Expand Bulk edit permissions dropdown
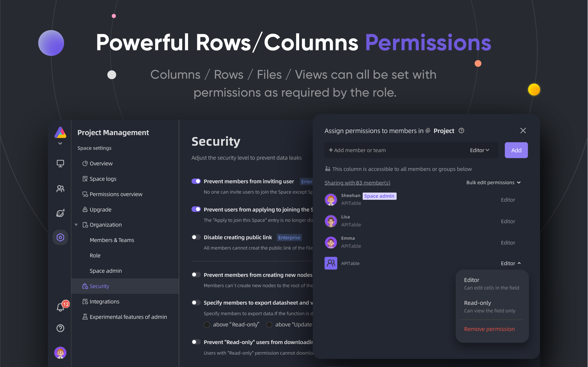This screenshot has width=588, height=367. pos(492,182)
